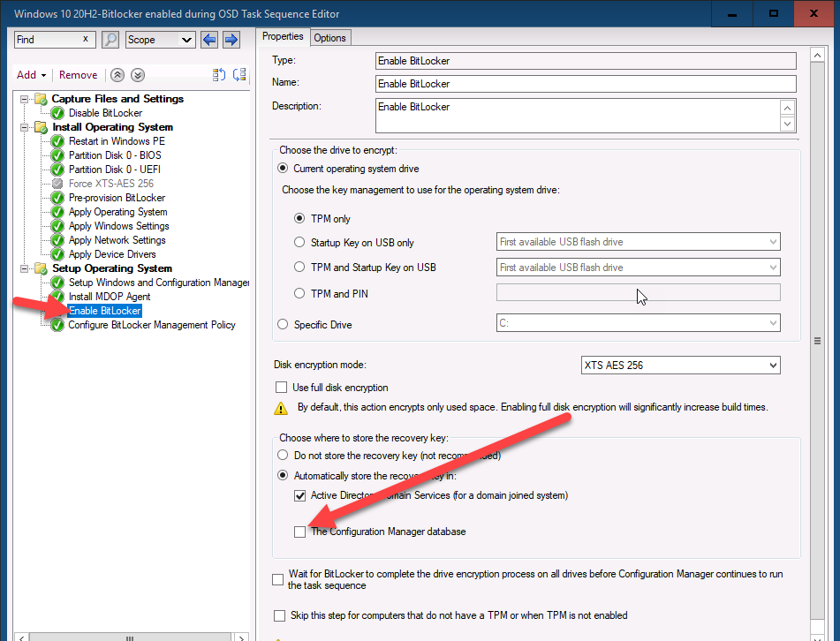Select TPM and Startup Key on USB

pos(299,267)
